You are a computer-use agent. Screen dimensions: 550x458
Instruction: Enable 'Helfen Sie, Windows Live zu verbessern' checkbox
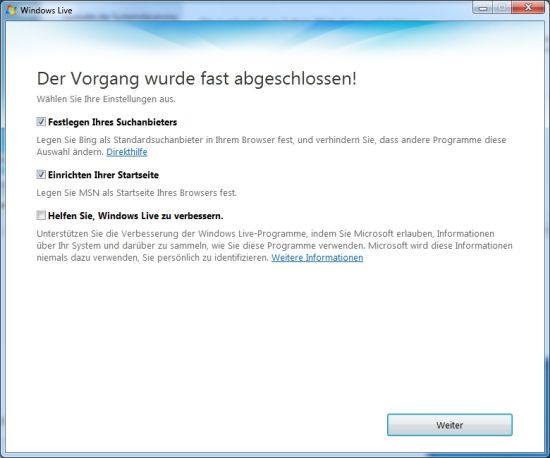pyautogui.click(x=41, y=215)
